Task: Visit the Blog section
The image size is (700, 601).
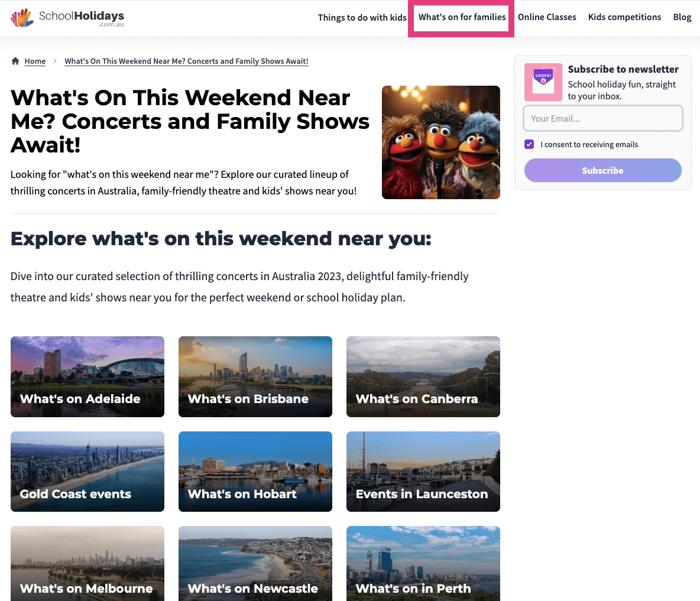Action: 682,17
